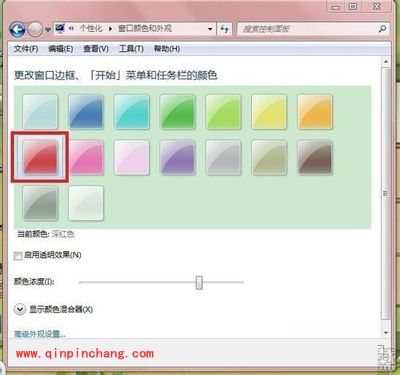Click the breadcrumb arrow after 个性化

click(x=110, y=29)
